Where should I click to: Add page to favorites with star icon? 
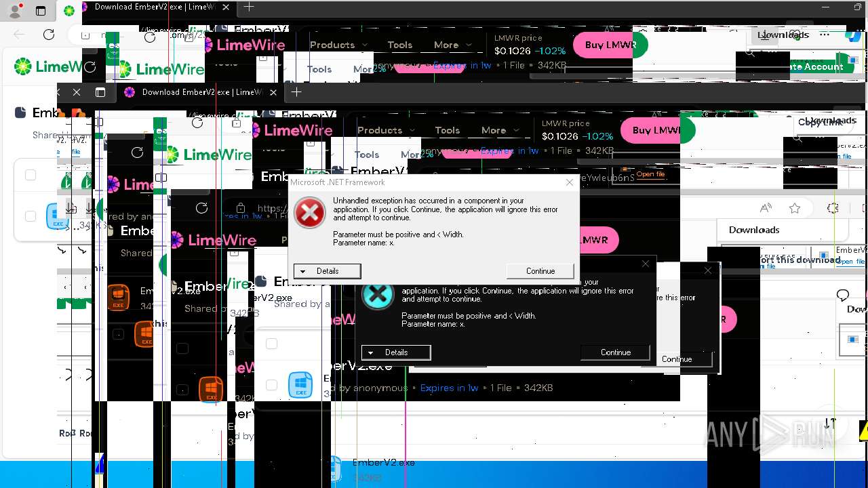click(795, 208)
